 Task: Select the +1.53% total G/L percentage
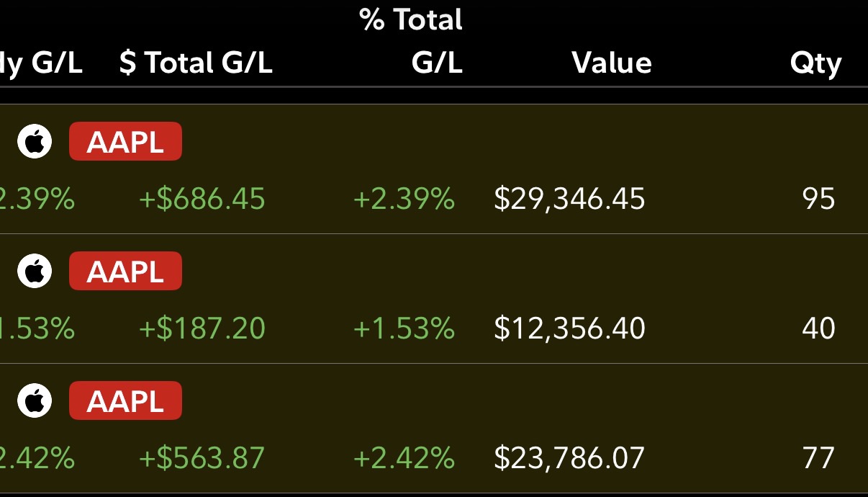click(404, 328)
